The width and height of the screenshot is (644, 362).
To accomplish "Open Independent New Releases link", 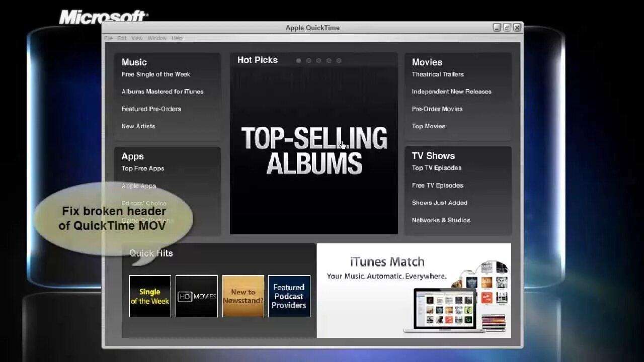I will 452,92.
